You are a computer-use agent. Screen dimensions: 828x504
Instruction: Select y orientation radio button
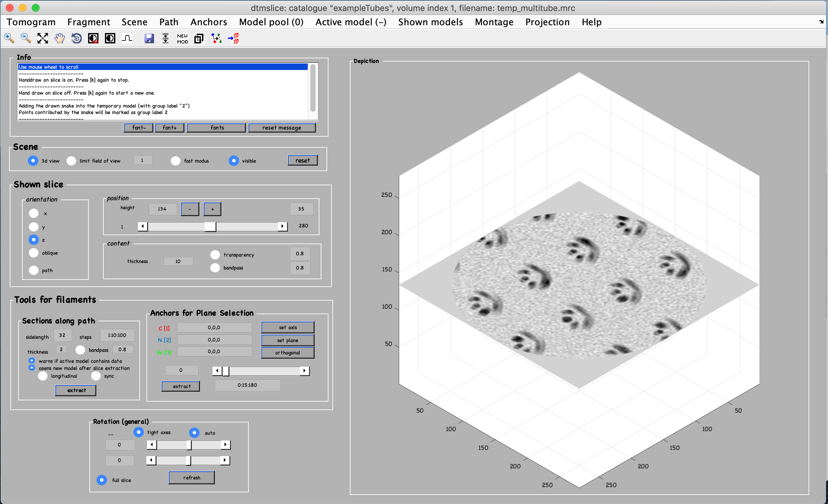34,227
